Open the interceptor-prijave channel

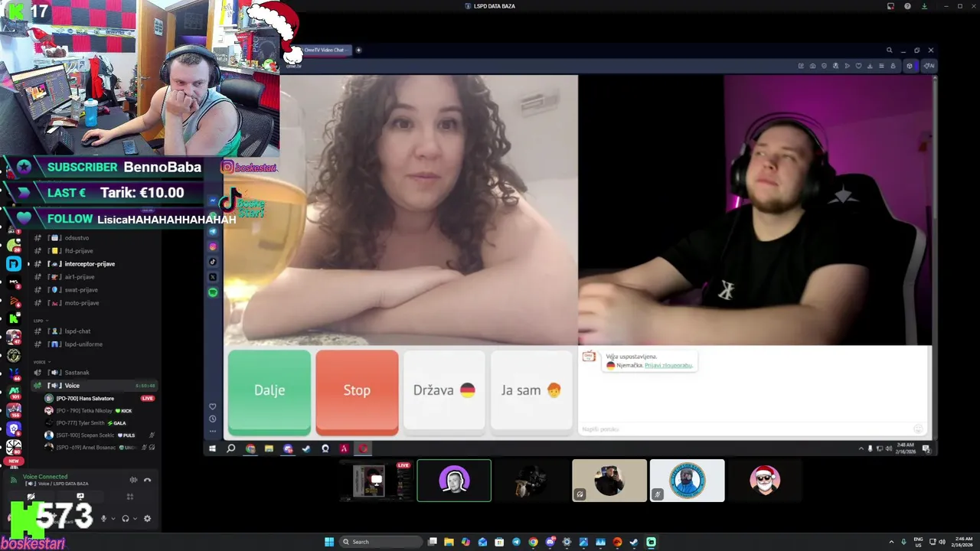point(90,264)
